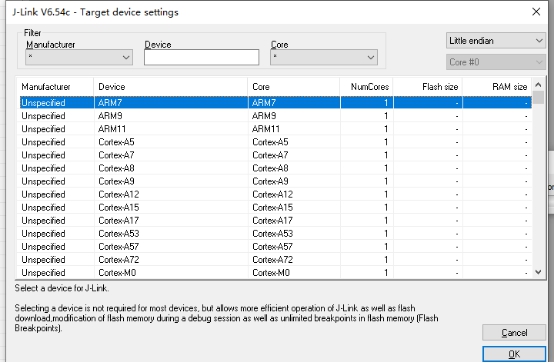The image size is (554, 363).
Task: Select the Cortex-A53 device row
Action: [276, 233]
